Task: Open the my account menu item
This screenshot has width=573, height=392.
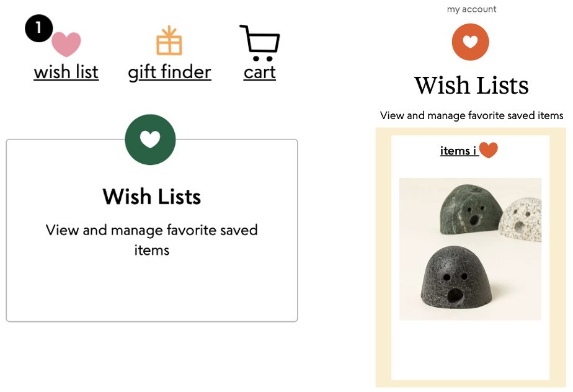Action: point(471,9)
